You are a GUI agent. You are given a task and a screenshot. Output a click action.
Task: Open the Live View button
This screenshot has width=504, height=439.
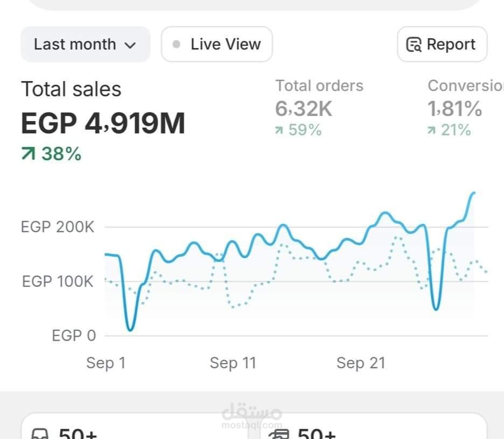216,44
